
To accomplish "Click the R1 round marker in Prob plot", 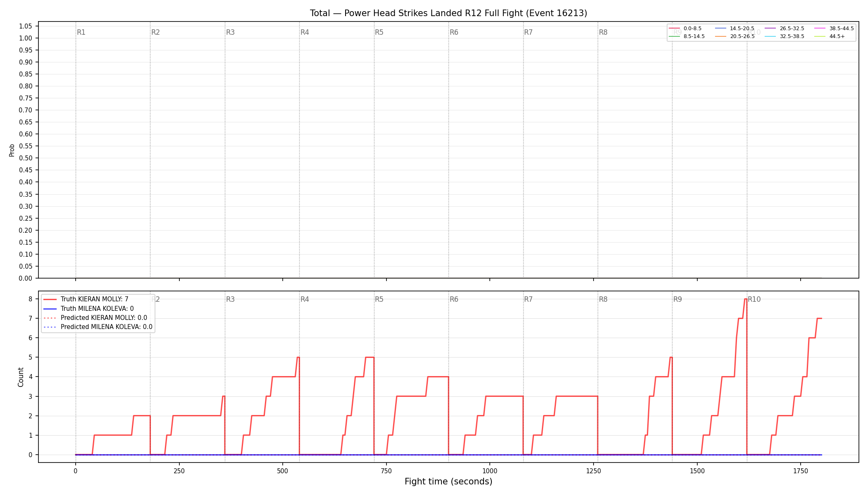I will pos(81,32).
